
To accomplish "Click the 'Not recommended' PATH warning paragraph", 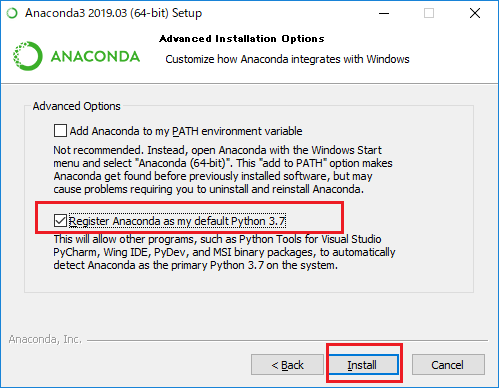I will coord(223,169).
